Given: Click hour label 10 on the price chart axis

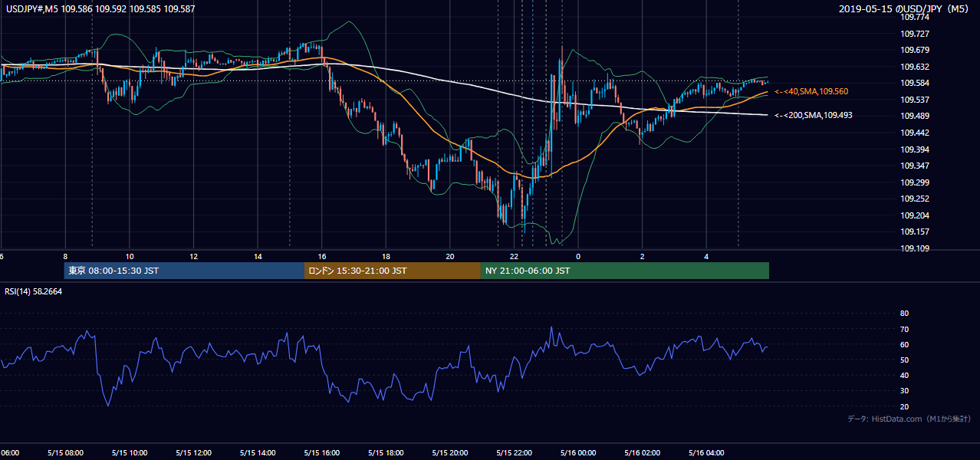Looking at the screenshot, I should pyautogui.click(x=130, y=257).
